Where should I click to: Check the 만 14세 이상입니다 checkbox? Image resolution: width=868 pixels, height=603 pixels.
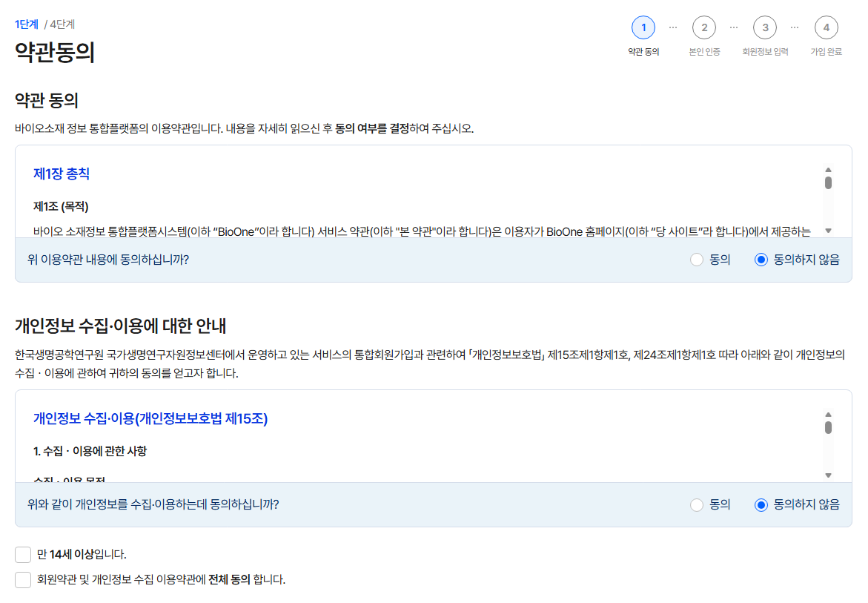pos(23,554)
